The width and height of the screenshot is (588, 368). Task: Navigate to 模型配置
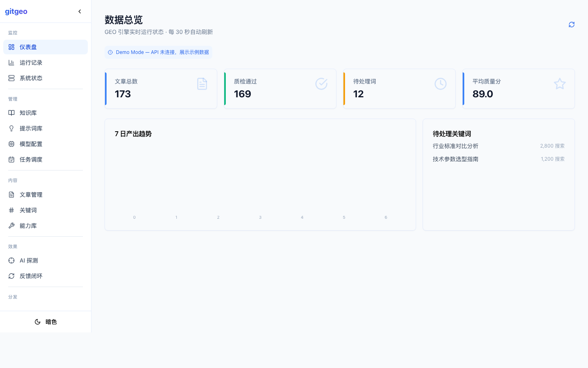point(45,144)
